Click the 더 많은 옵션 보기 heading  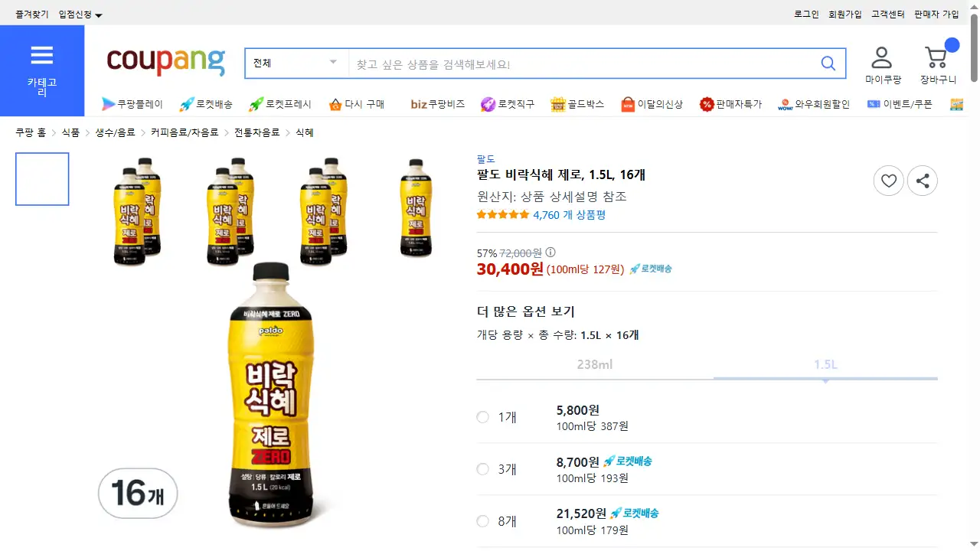(526, 311)
